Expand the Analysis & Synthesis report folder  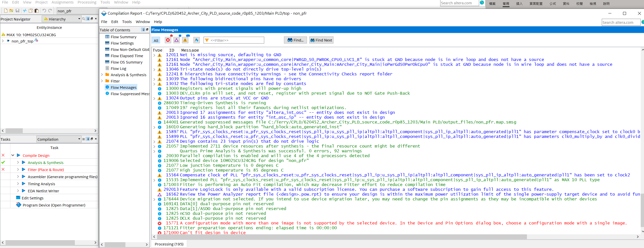tap(102, 75)
